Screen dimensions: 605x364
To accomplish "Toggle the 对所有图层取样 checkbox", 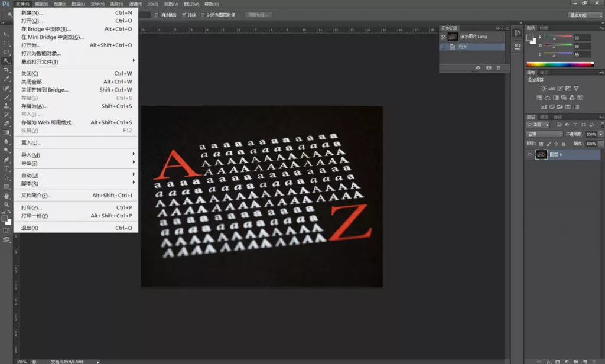I will [203, 15].
